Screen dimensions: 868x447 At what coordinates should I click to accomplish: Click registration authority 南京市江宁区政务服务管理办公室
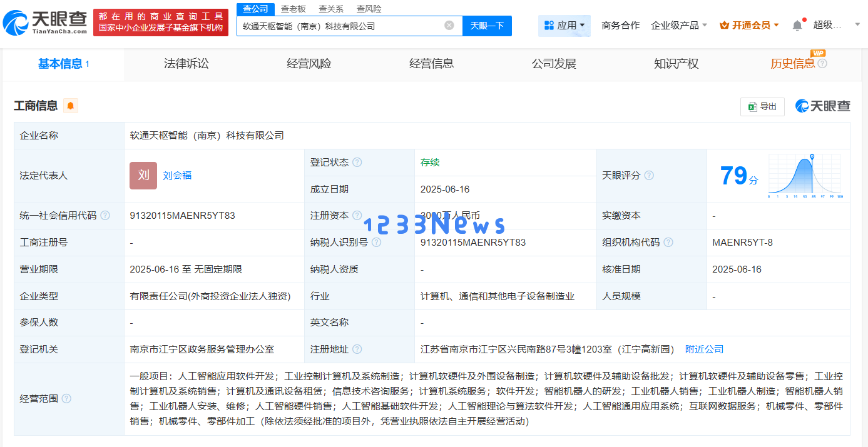point(202,349)
